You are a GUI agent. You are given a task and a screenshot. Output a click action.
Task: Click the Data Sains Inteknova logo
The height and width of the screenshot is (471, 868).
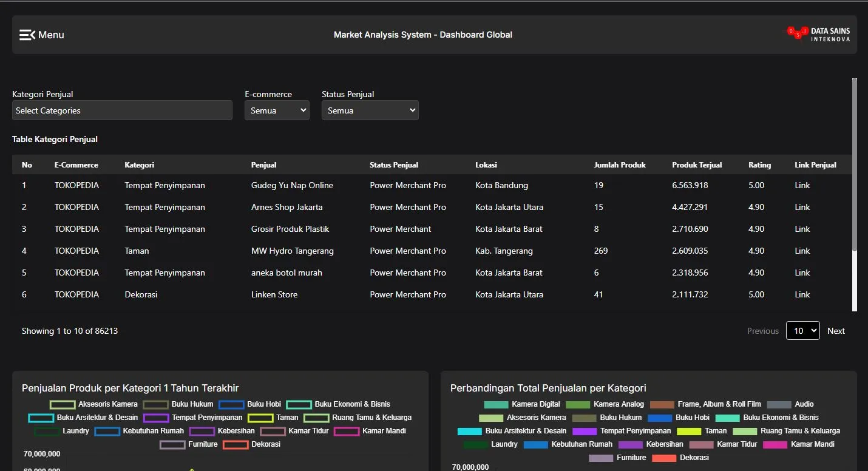(818, 34)
